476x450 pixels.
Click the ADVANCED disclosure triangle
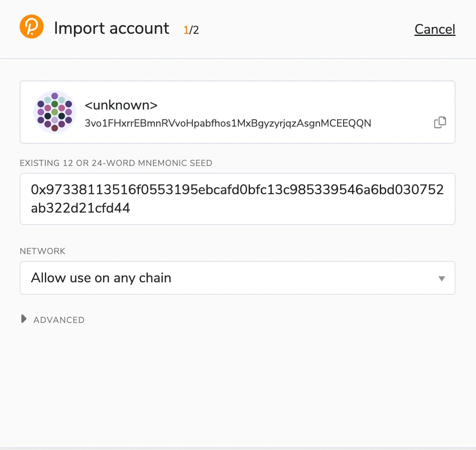[x=24, y=319]
